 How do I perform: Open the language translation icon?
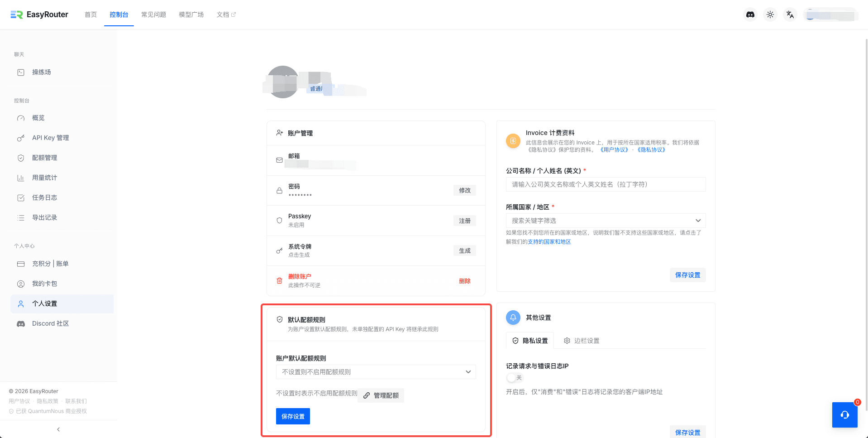(790, 14)
